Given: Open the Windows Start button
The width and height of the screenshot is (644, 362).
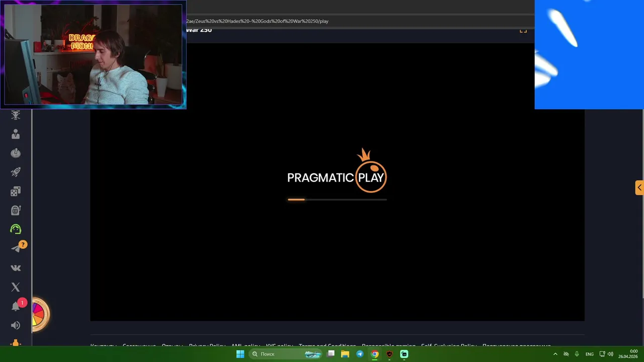Looking at the screenshot, I should (x=240, y=354).
